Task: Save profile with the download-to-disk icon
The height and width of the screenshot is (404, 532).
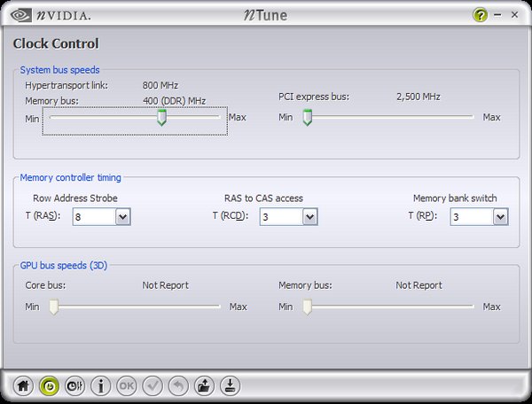Action: click(230, 385)
